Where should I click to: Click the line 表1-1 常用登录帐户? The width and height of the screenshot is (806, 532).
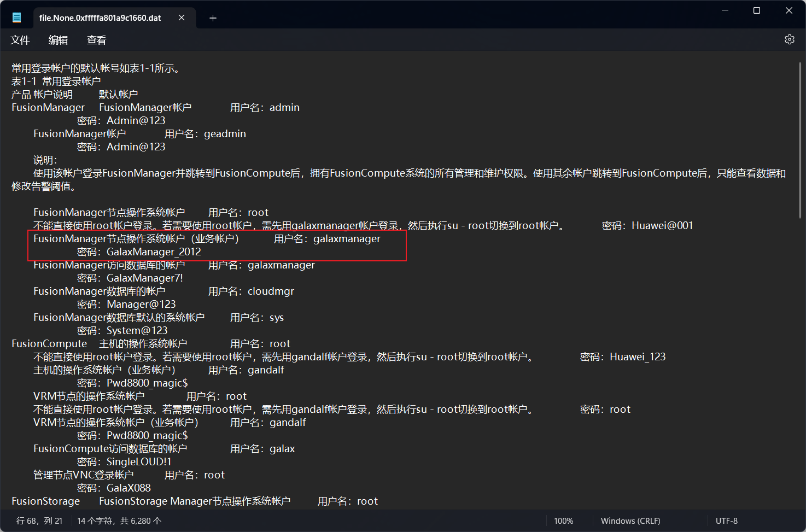tap(56, 81)
